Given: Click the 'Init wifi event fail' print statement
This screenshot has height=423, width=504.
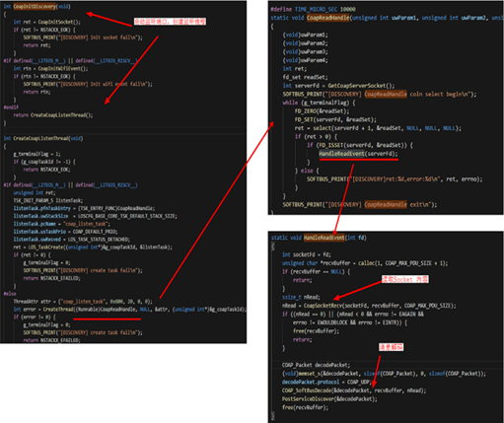Looking at the screenshot, I should coord(88,84).
